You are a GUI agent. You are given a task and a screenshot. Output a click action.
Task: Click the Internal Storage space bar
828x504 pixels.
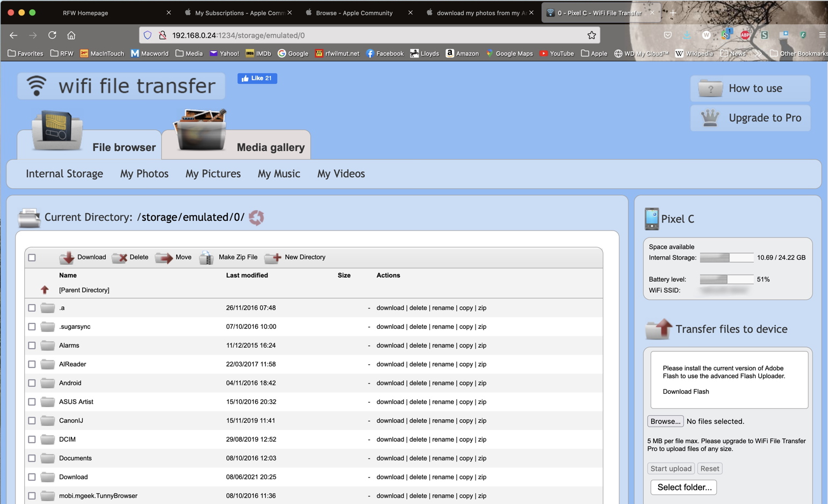(726, 258)
